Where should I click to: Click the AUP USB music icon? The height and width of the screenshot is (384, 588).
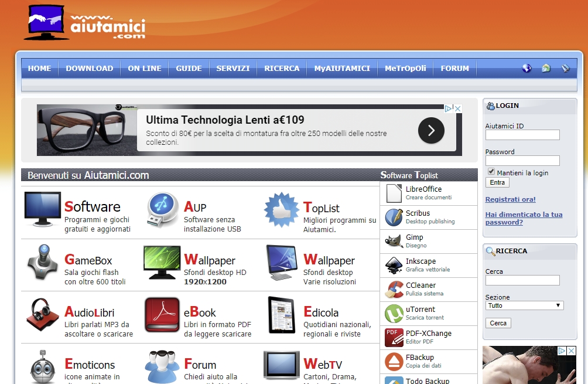tap(162, 209)
